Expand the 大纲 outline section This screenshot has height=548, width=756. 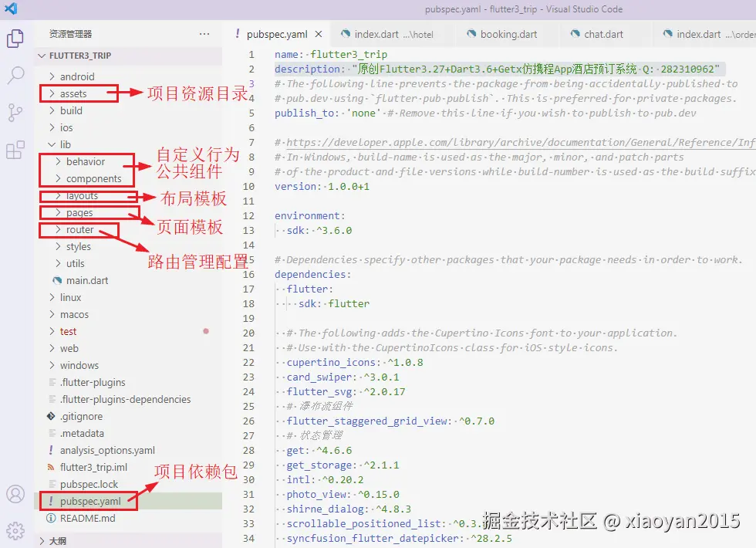point(42,541)
